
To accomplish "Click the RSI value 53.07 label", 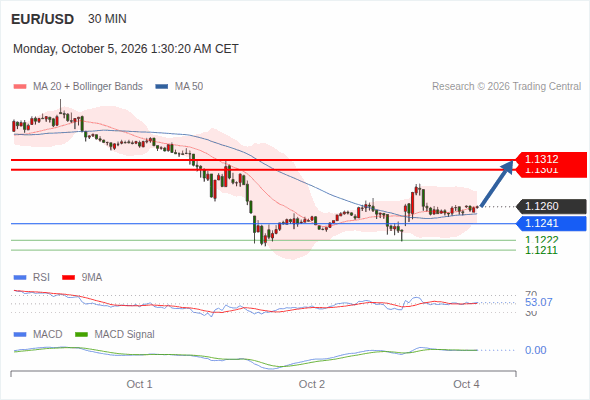I will tap(539, 303).
